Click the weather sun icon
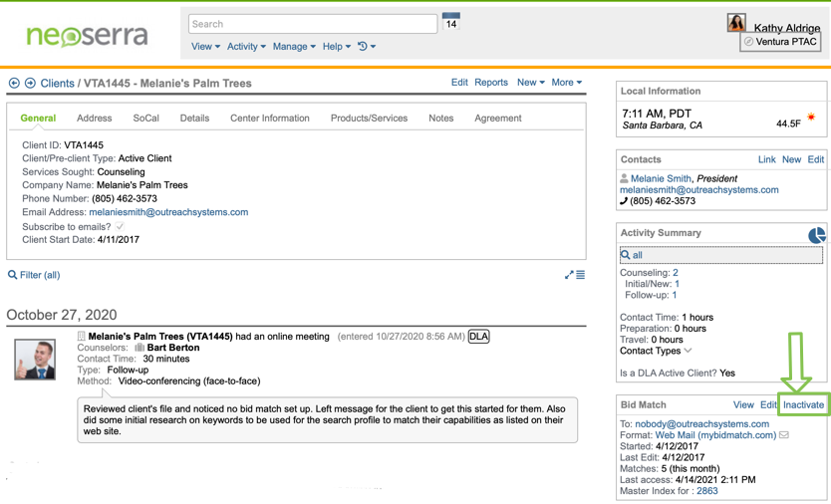831x504 pixels. [x=811, y=119]
